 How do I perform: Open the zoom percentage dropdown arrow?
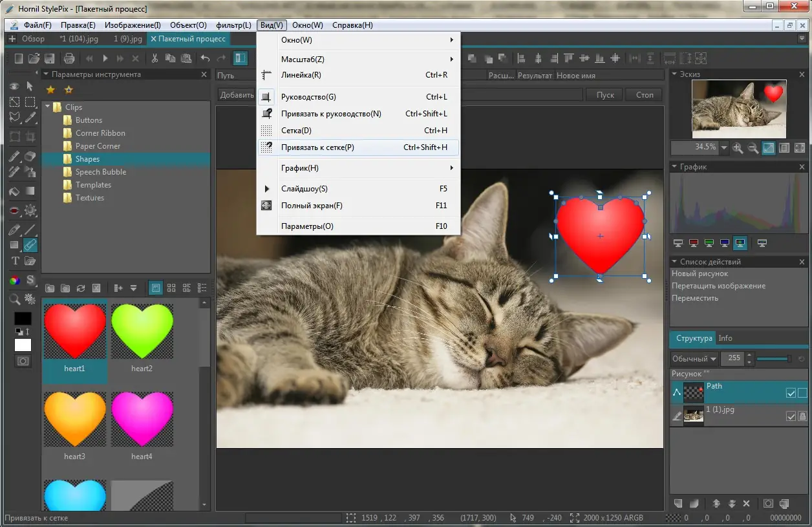click(723, 148)
